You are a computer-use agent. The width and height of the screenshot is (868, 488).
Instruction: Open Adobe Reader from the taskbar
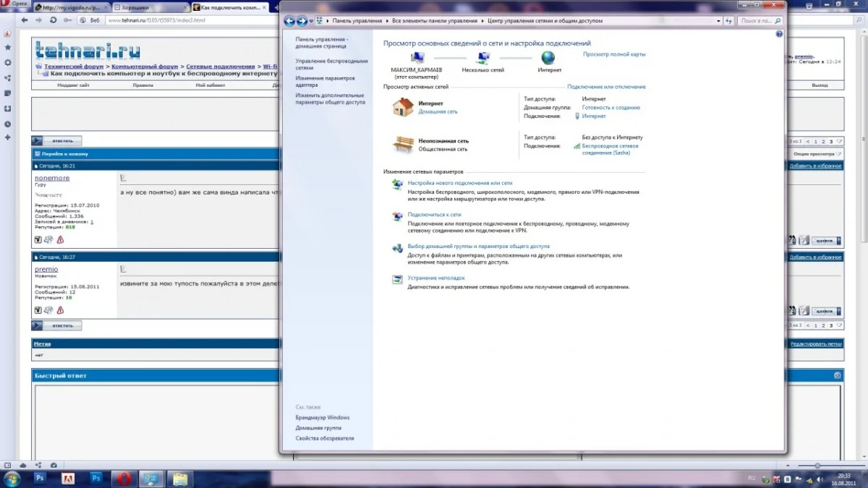[69, 479]
